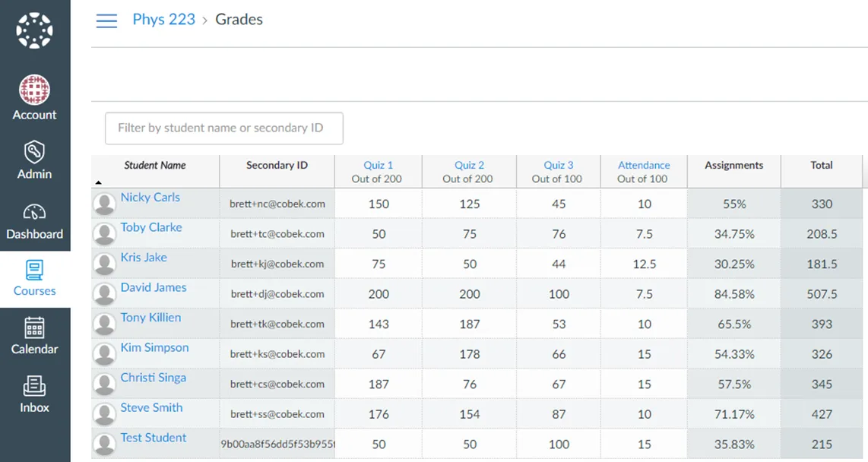Screen dimensions: 868x462
Task: Open Steve Smith student link
Action: tap(151, 407)
